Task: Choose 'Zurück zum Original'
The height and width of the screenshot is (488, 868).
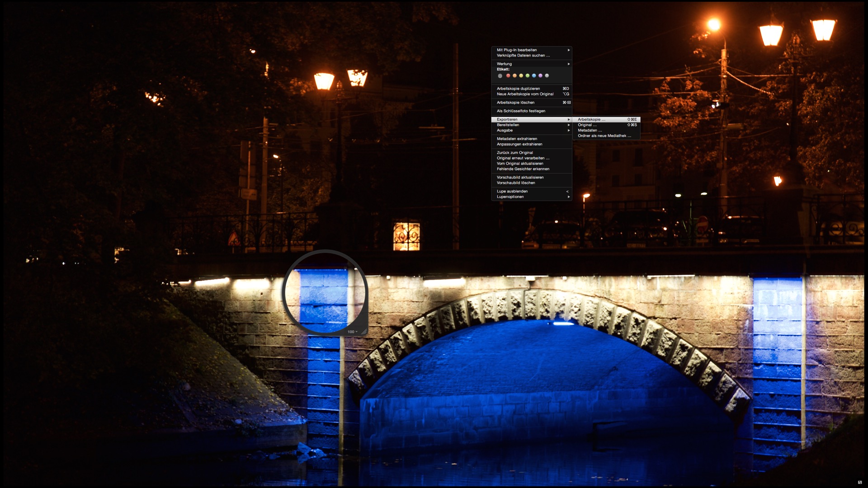Action: pos(532,153)
